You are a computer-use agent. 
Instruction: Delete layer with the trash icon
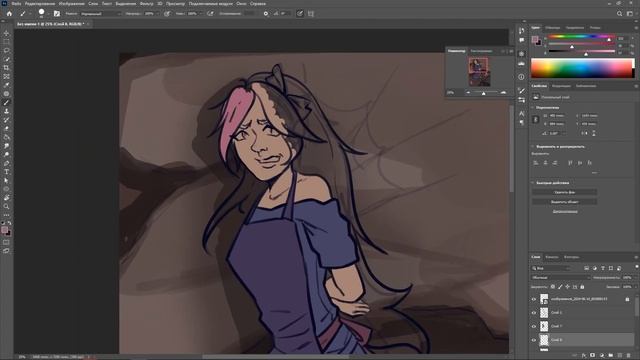click(x=629, y=356)
